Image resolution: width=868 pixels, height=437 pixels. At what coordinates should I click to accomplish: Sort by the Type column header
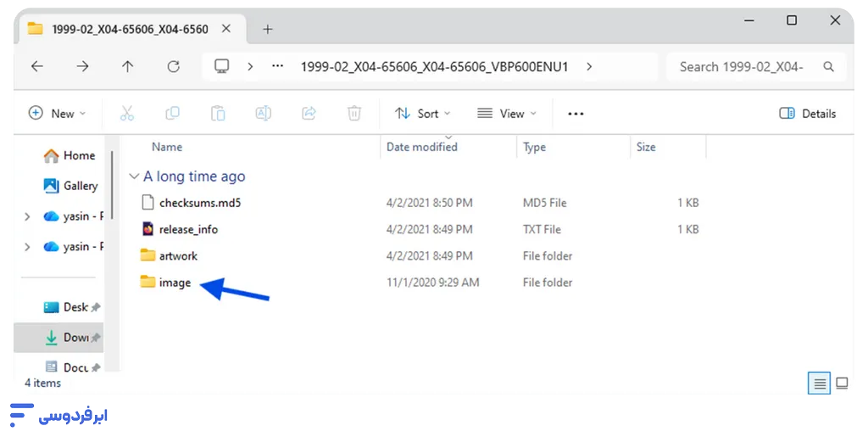(x=534, y=147)
